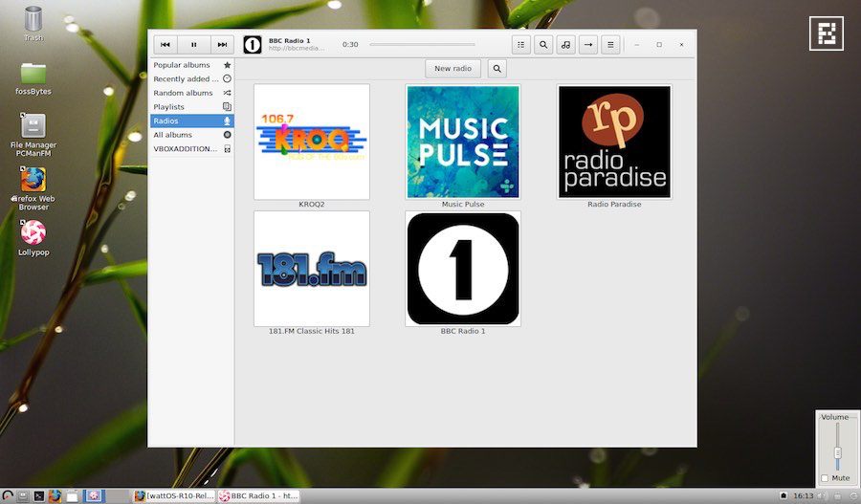Maximize the Lollypop window
Screen dimensions: 861x504
[x=659, y=44]
